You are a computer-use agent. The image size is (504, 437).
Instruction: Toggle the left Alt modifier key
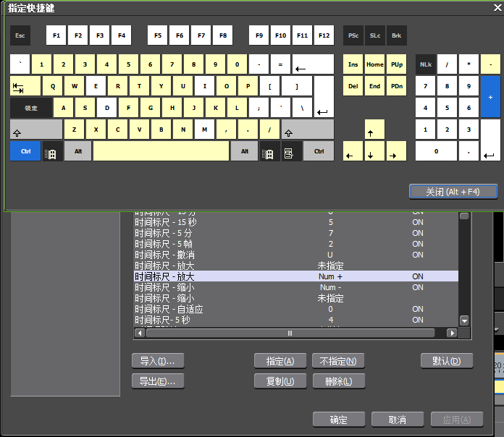pos(77,151)
